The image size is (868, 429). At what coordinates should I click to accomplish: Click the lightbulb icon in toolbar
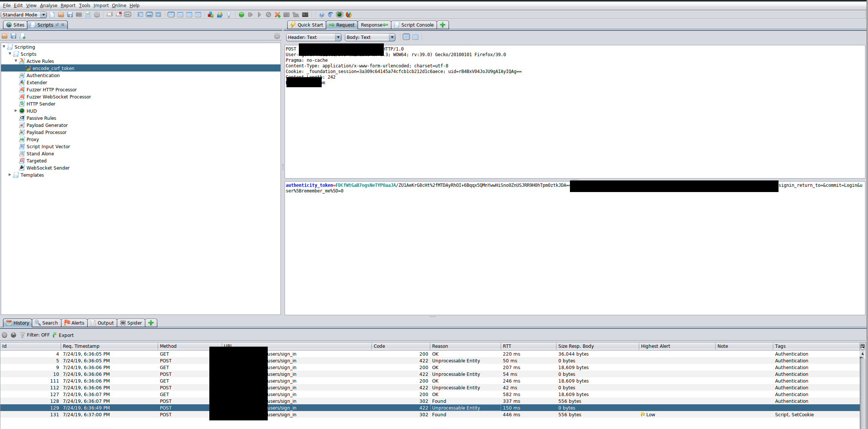229,15
